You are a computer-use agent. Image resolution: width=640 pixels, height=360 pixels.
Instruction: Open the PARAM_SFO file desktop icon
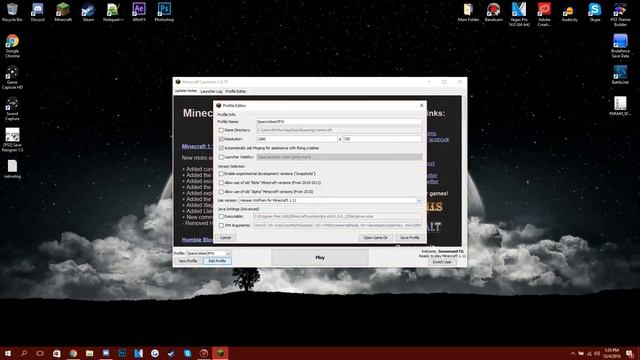620,106
